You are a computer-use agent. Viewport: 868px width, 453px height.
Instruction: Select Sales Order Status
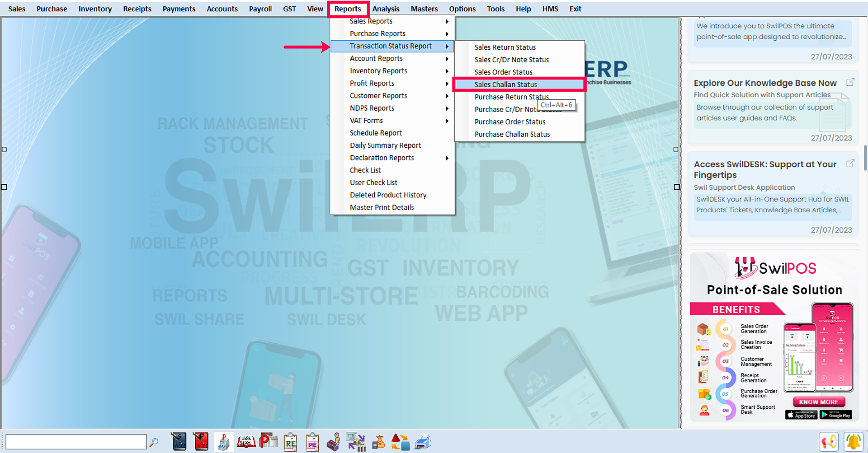click(x=519, y=72)
